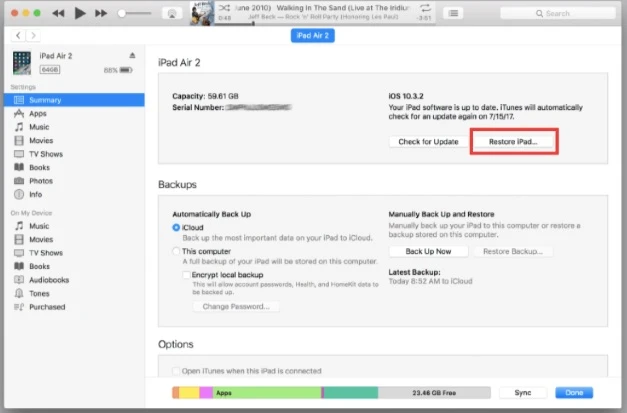This screenshot has height=413, width=627.
Task: Open Apps in the Settings sidebar
Action: pyautogui.click(x=74, y=114)
